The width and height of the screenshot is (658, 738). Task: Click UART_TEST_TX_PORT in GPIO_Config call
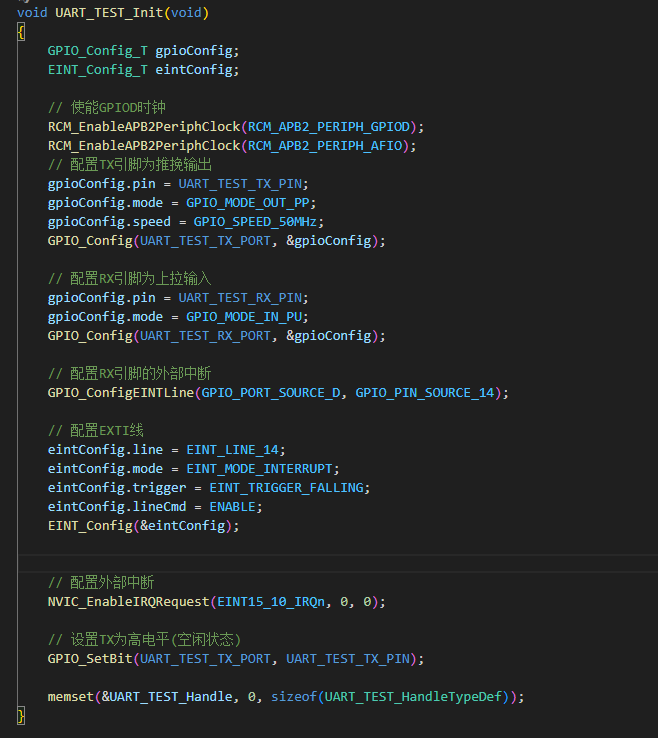click(x=205, y=241)
